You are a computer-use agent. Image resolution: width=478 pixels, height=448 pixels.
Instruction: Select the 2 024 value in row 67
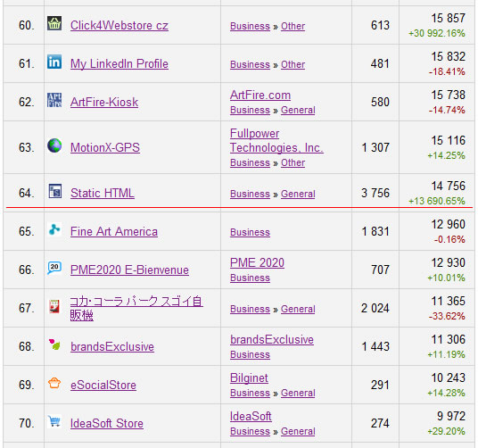pos(375,308)
